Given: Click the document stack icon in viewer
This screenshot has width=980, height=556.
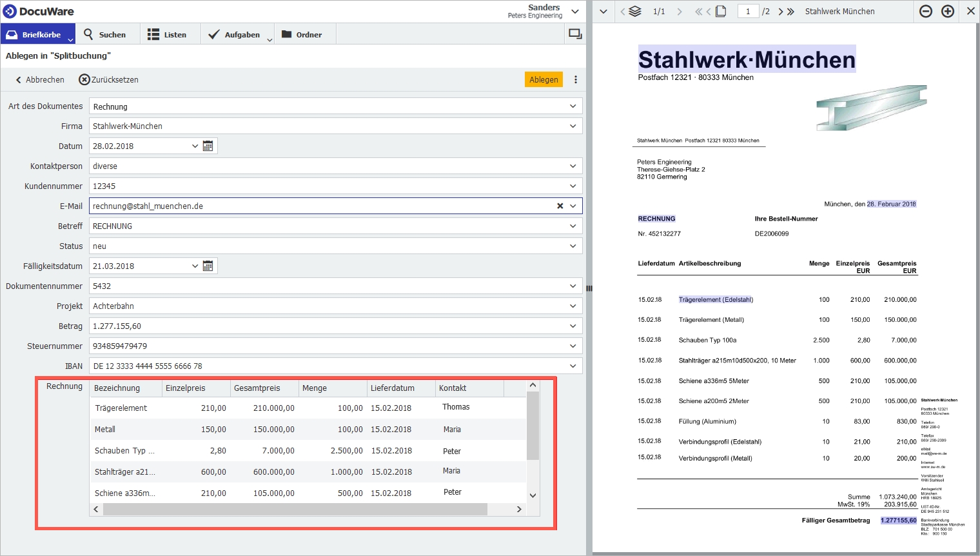Looking at the screenshot, I should (x=635, y=12).
